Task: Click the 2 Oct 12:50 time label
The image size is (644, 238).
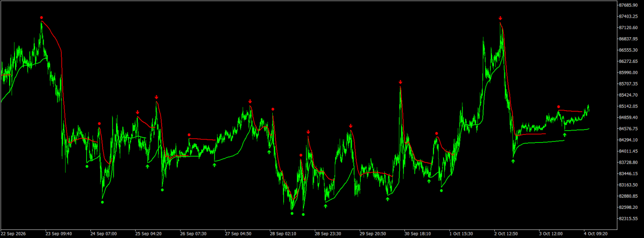Action: click(506, 233)
